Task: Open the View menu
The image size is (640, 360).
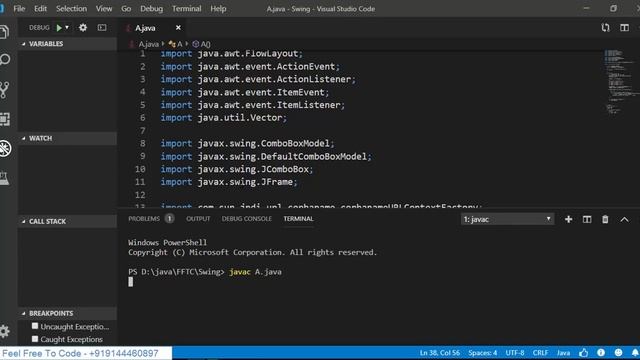Action: tap(104, 9)
